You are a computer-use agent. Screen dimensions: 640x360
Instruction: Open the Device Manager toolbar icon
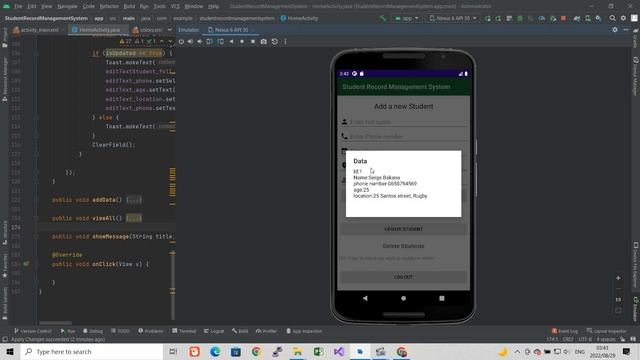point(588,18)
